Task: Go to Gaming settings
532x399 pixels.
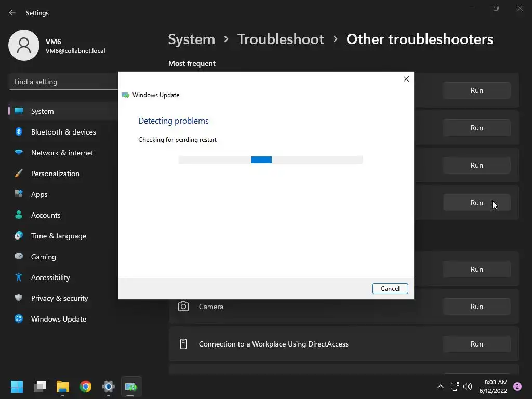Action: click(63, 257)
